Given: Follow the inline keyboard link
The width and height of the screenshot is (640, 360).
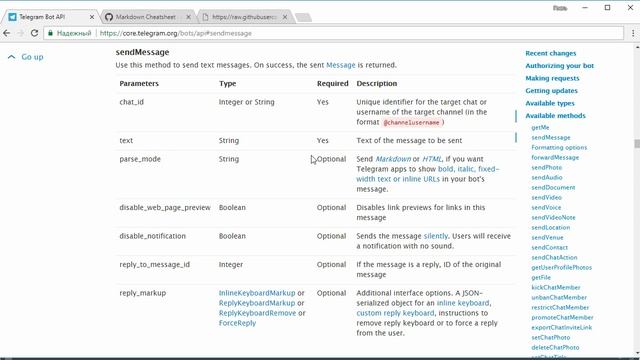Looking at the screenshot, I should tap(463, 303).
